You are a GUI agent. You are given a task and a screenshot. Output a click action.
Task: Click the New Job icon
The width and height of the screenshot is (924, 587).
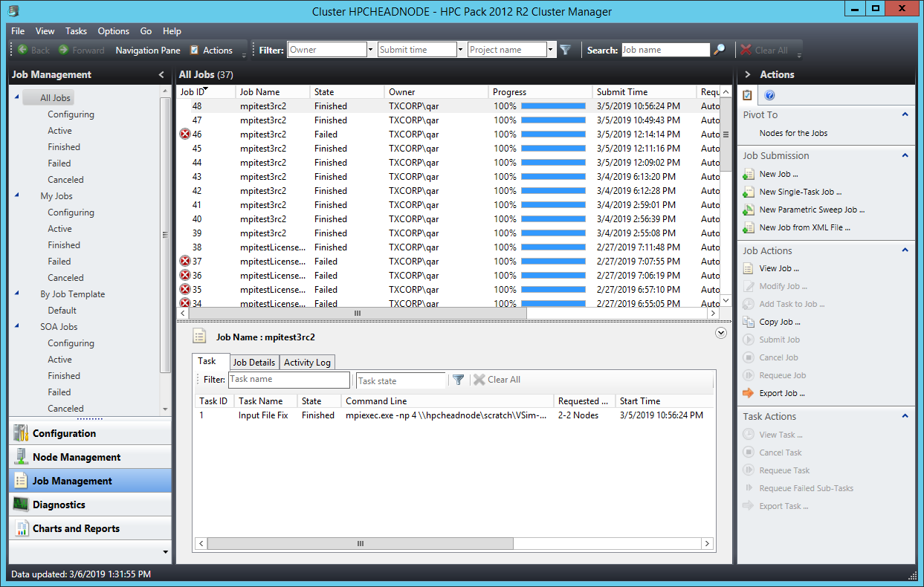click(749, 174)
